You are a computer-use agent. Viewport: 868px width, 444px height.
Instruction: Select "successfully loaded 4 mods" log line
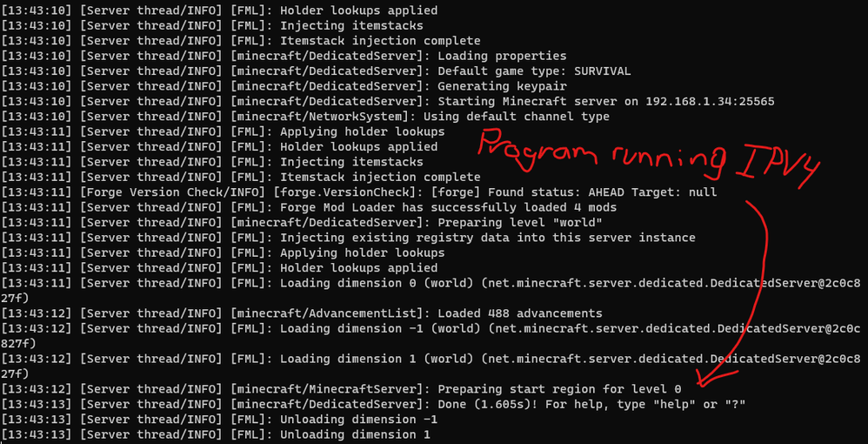click(x=309, y=207)
